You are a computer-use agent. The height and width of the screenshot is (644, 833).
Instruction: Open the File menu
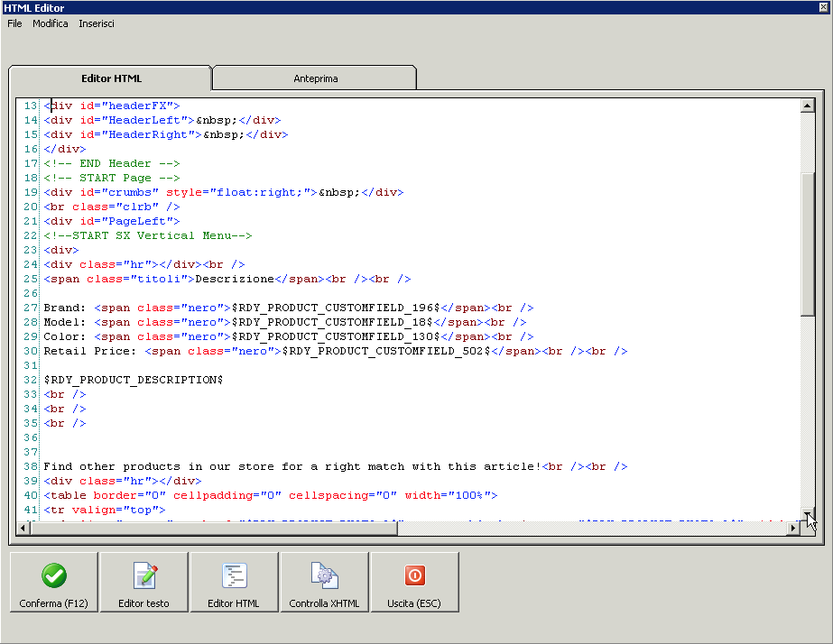coord(14,23)
